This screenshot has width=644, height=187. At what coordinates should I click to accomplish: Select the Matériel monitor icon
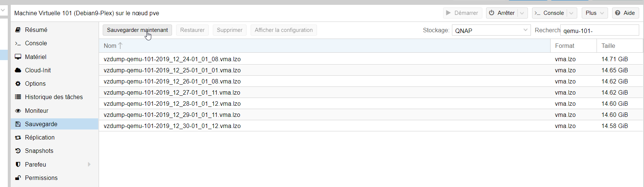pos(18,57)
